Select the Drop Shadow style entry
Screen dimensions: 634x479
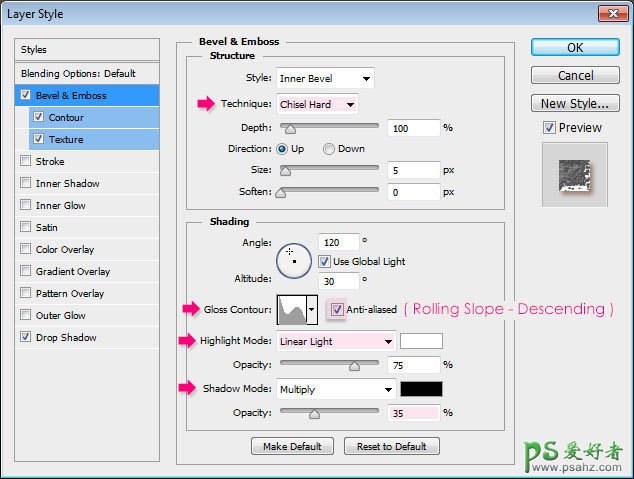pos(66,337)
